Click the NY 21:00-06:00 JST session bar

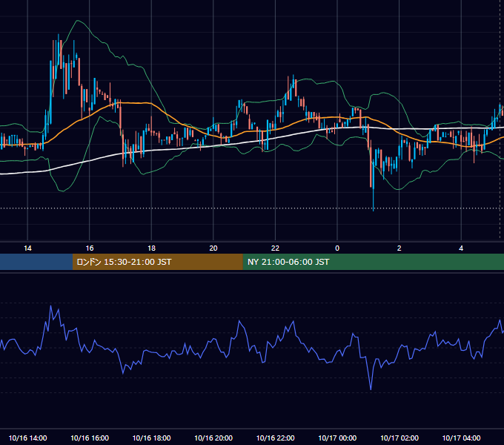[373, 262]
